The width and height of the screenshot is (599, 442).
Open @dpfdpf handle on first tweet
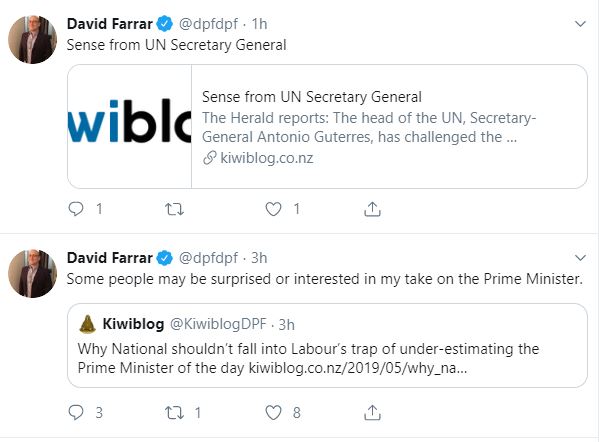(208, 24)
